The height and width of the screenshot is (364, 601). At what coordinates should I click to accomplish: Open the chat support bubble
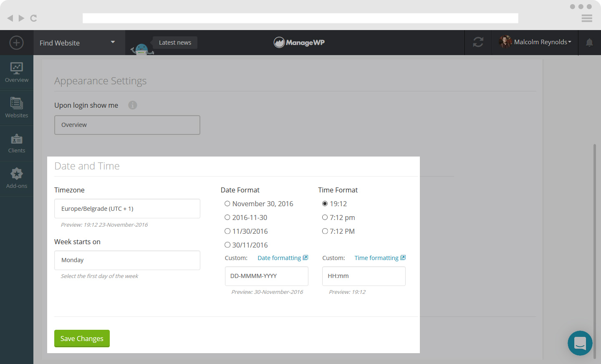pos(580,343)
